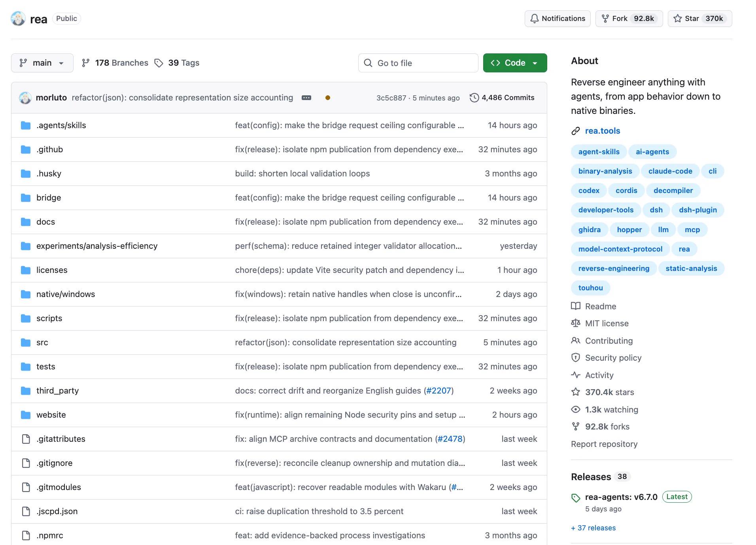The image size is (756, 545).
Task: Open experiments/analysis-efficiency folder
Action: tap(97, 246)
